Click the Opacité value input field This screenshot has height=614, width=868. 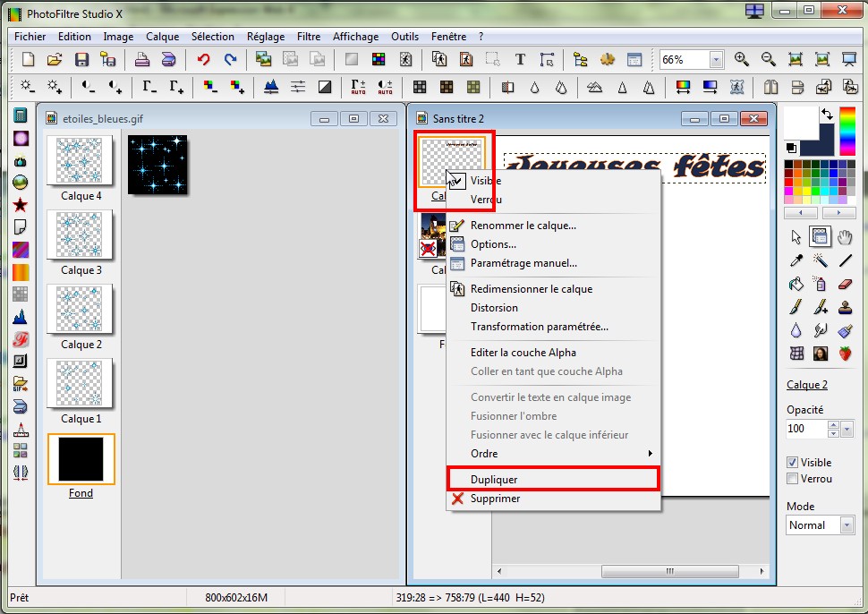coord(806,429)
